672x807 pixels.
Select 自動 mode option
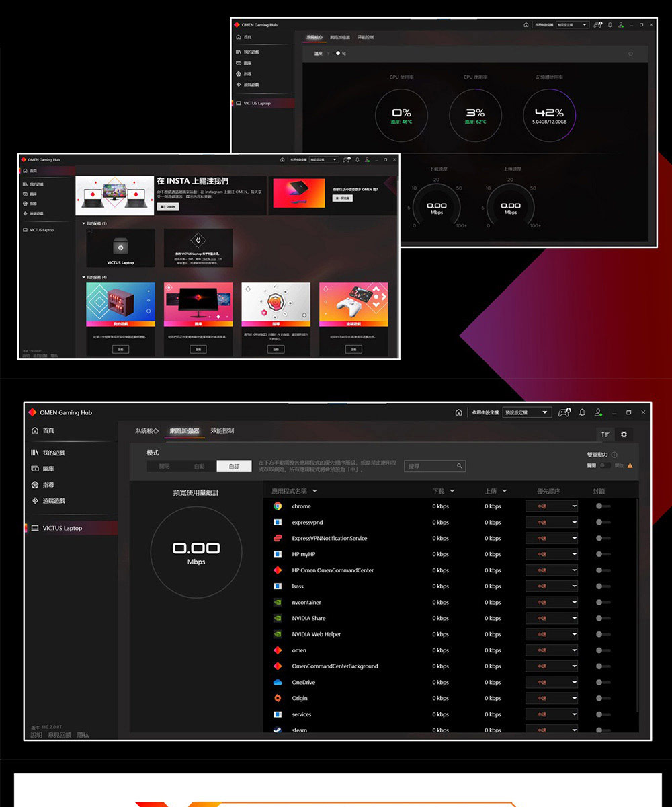[x=200, y=466]
